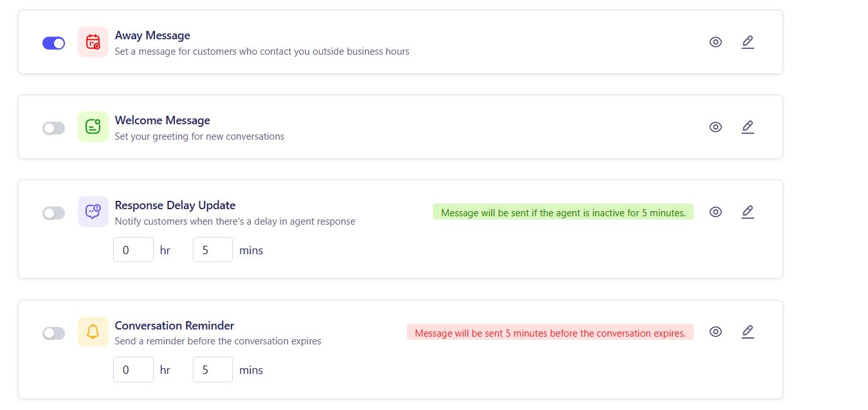
Task: Preview the Conversation Reminder message
Action: pos(716,332)
